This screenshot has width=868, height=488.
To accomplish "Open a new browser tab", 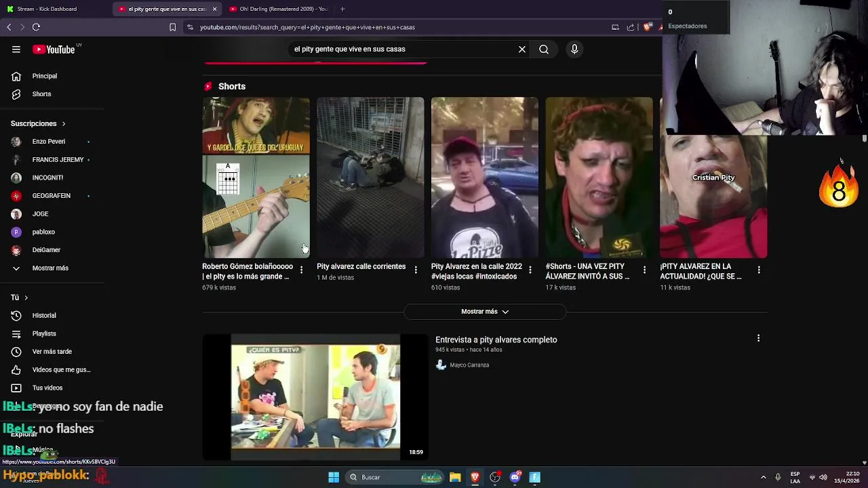I will [x=342, y=9].
